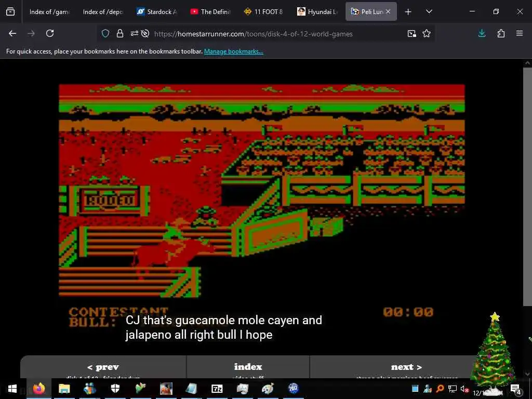
Task: Open the paint palette app in taskbar
Action: pyautogui.click(x=268, y=389)
